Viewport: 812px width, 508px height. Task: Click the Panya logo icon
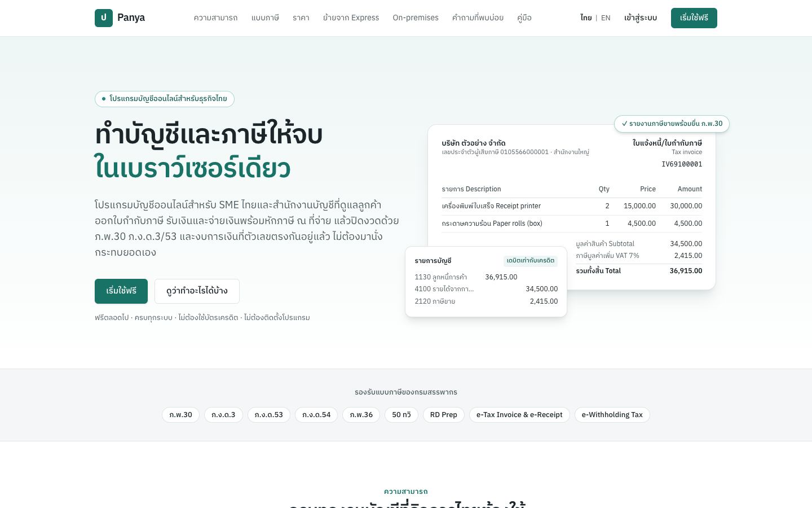pyautogui.click(x=104, y=18)
